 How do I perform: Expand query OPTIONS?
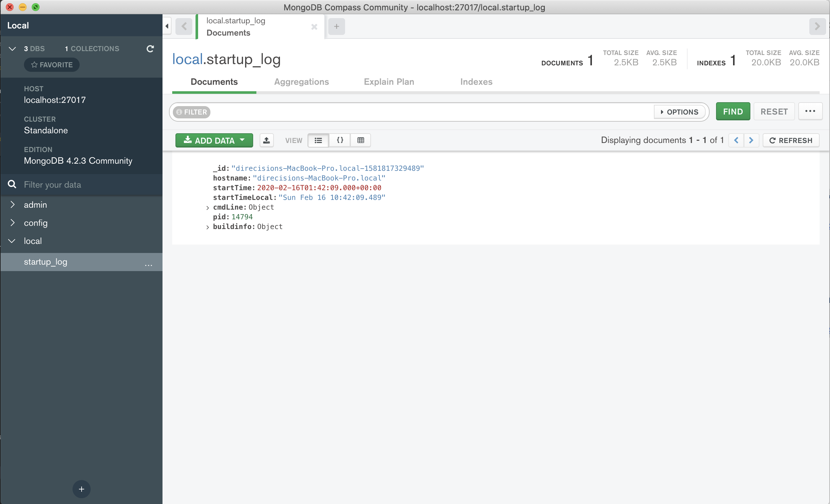[679, 112]
